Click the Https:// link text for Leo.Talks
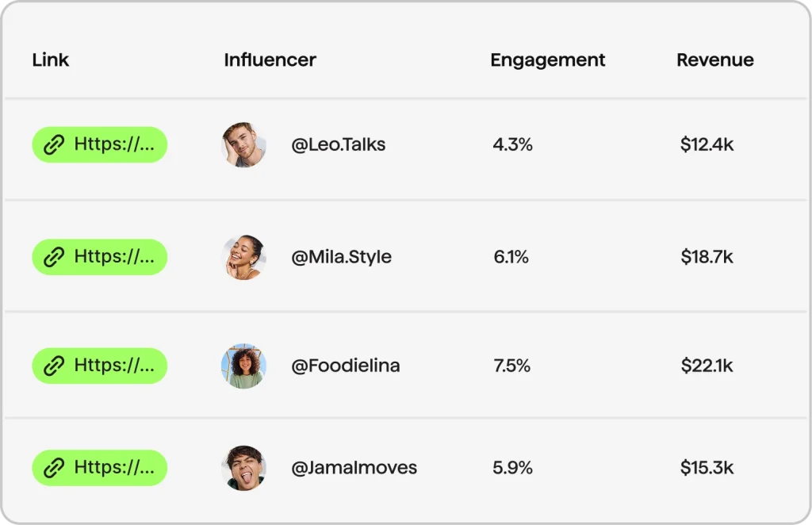 (x=114, y=144)
